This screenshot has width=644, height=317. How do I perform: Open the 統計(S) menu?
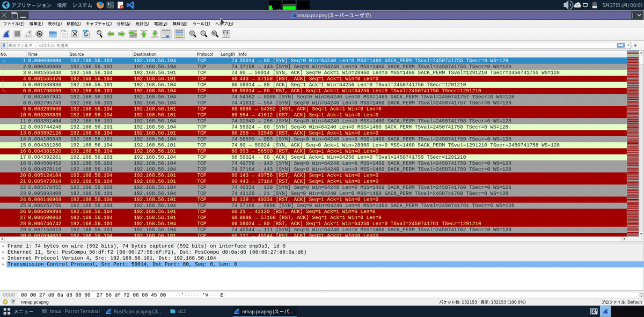point(142,24)
